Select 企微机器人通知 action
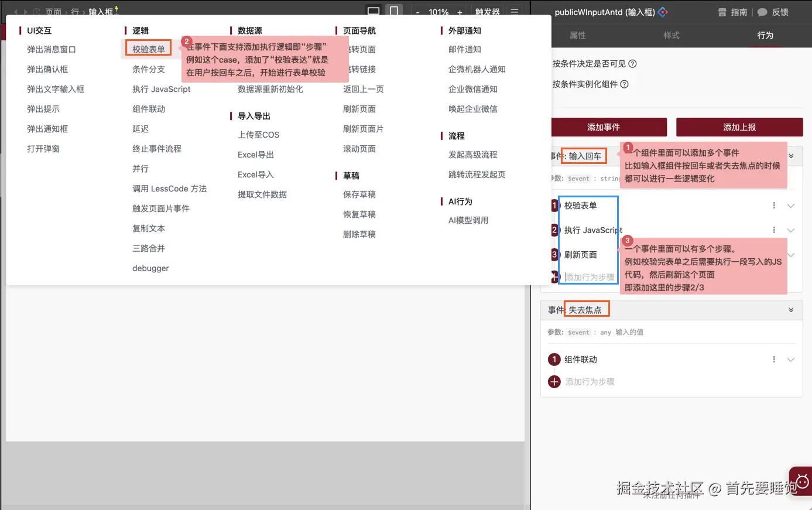Screen dimensions: 812x510 pyautogui.click(x=477, y=69)
